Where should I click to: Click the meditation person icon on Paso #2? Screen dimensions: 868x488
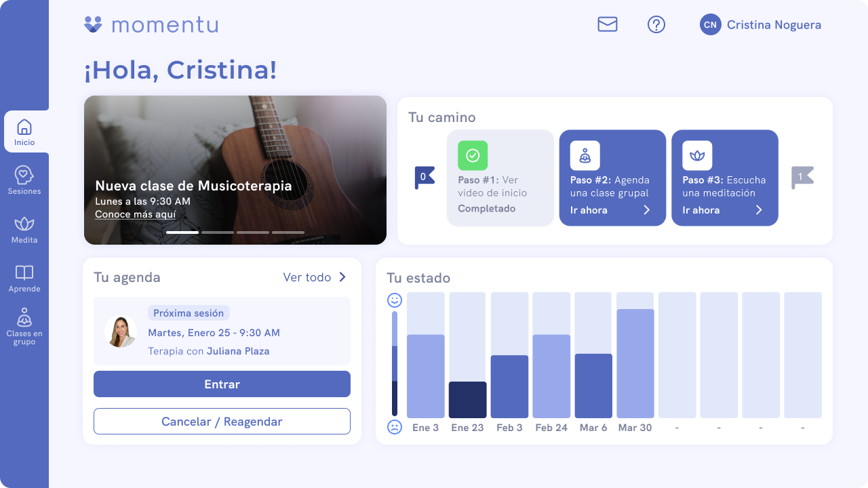pos(585,155)
